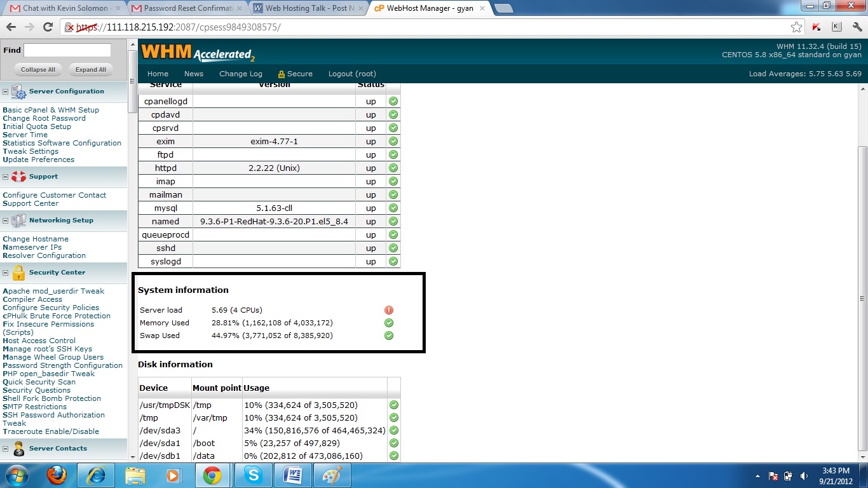Open Firefox from taskbar
868x488 pixels.
(x=57, y=475)
